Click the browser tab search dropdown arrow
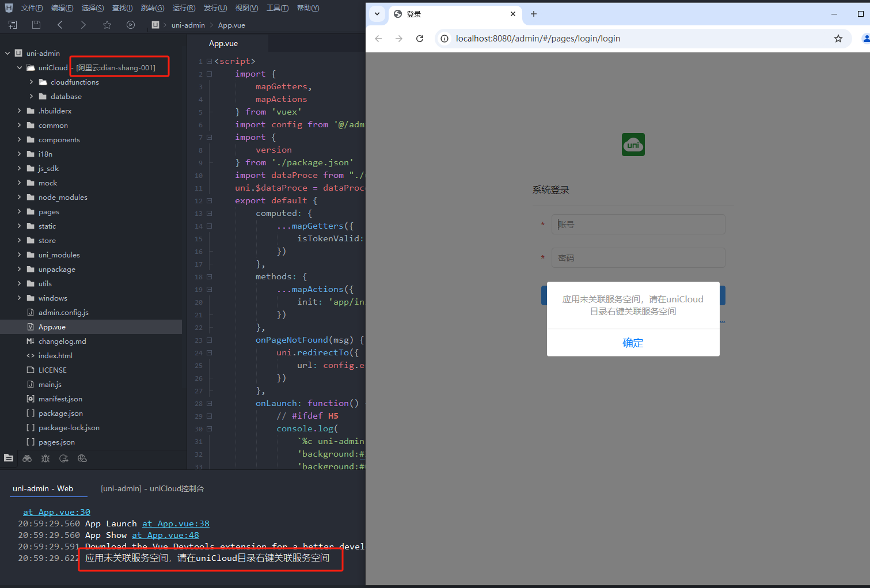The image size is (870, 588). (x=377, y=14)
